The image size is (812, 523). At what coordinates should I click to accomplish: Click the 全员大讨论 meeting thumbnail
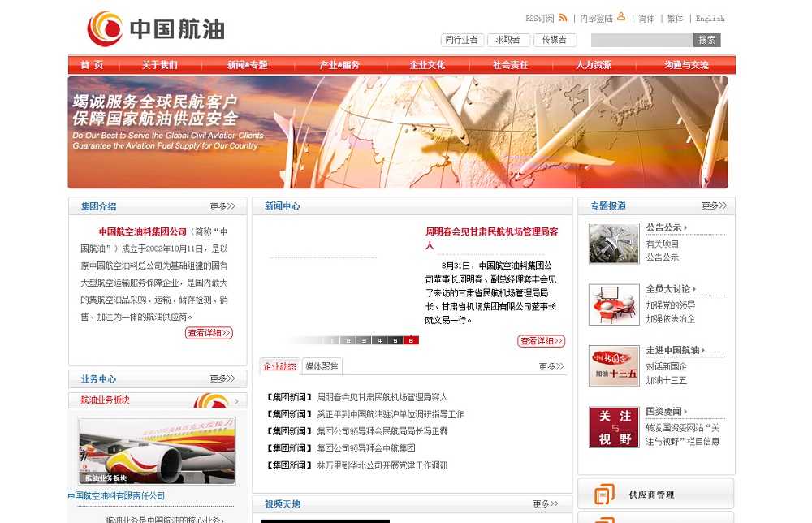(614, 305)
